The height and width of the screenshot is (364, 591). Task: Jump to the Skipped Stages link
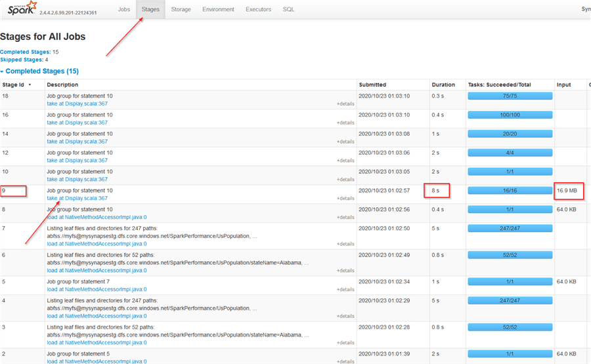(x=22, y=60)
